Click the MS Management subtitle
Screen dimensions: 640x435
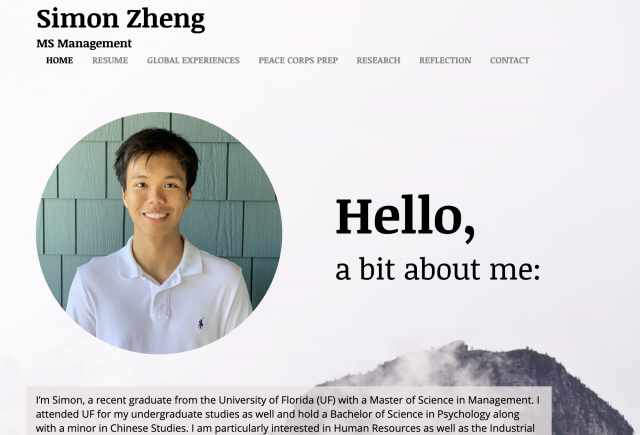point(84,43)
